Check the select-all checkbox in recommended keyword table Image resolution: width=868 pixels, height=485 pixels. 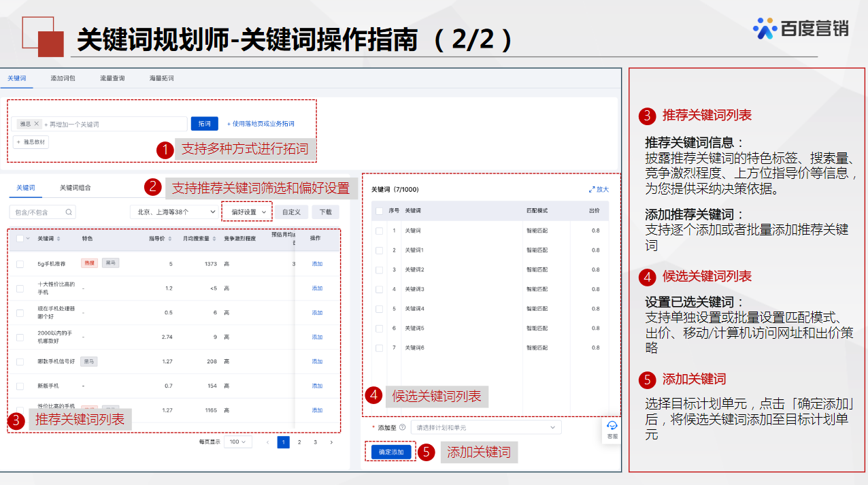20,239
